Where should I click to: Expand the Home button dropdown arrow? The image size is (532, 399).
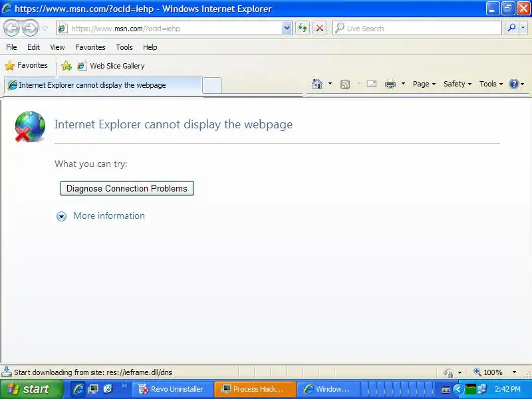pos(330,84)
